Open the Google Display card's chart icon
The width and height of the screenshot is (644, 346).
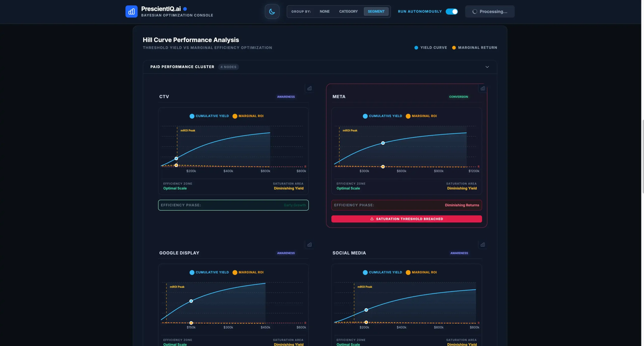click(309, 245)
